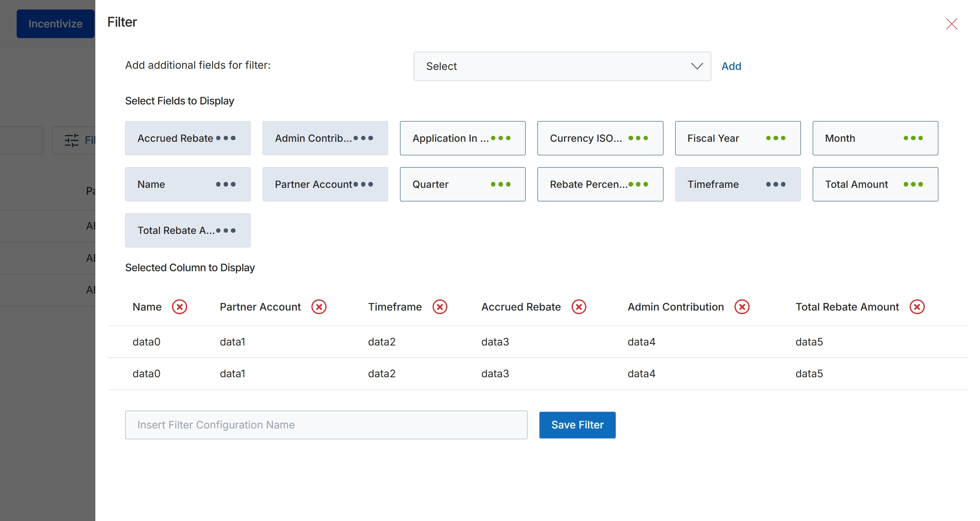Click the green dots on Application In chip
980x521 pixels.
(501, 138)
